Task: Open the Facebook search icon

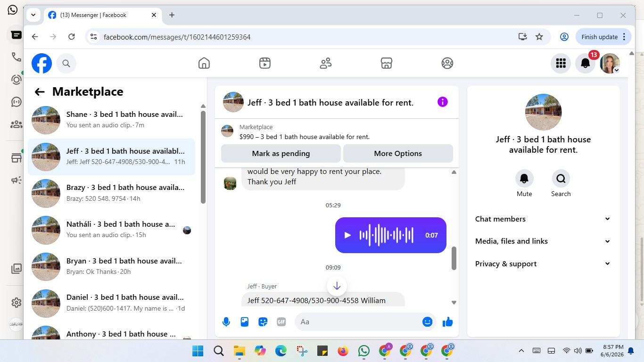Action: (x=66, y=63)
